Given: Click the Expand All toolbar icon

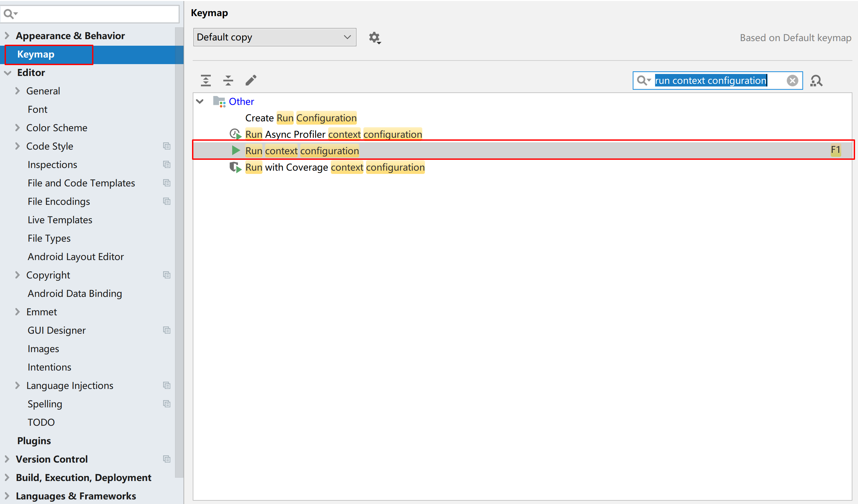Looking at the screenshot, I should (206, 80).
